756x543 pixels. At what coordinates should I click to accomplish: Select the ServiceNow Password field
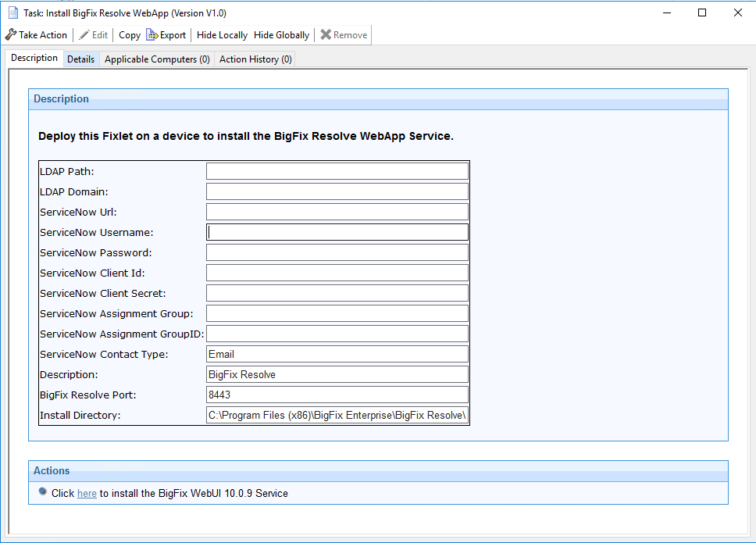click(x=337, y=252)
